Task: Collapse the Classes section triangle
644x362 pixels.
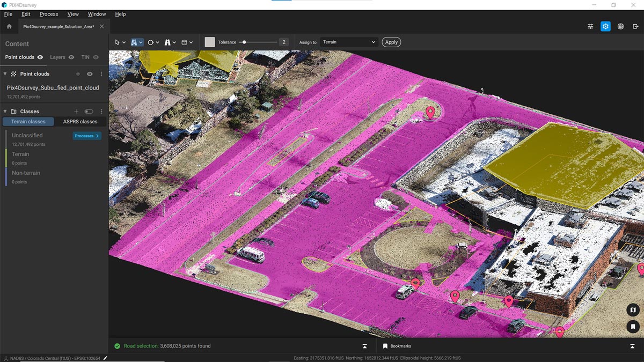Action: (x=5, y=112)
